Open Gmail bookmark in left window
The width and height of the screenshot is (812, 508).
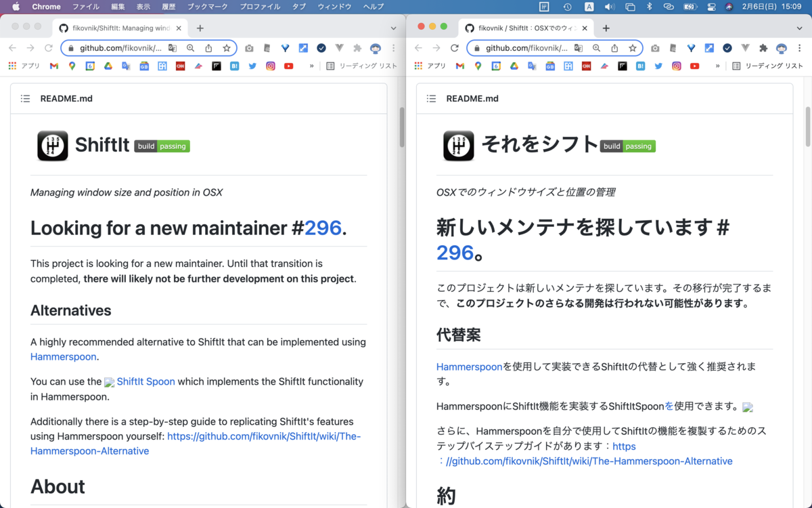point(54,66)
